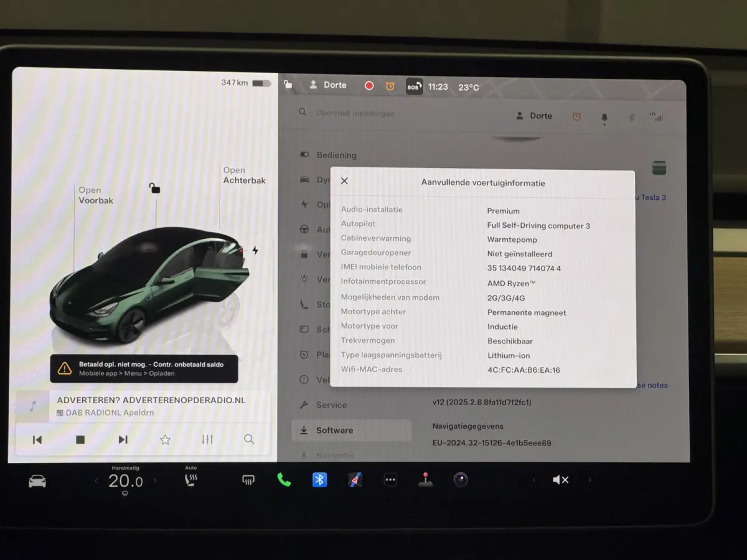Open the dashcam camera app
The height and width of the screenshot is (560, 747).
(461, 480)
